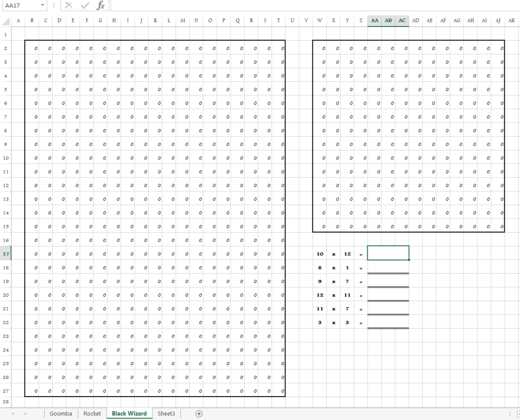Screen dimensions: 520x420
Task: Select answer cell for 3 x 3
Action: point(388,322)
